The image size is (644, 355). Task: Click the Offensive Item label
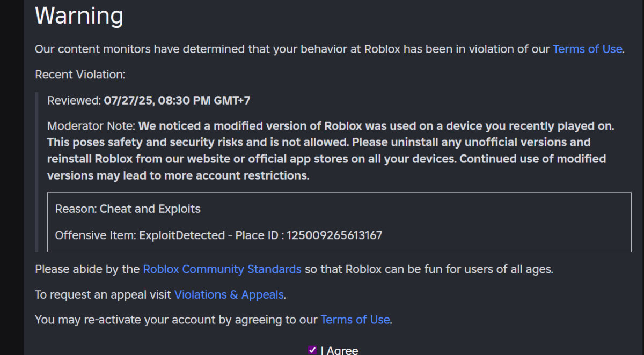pyautogui.click(x=96, y=235)
